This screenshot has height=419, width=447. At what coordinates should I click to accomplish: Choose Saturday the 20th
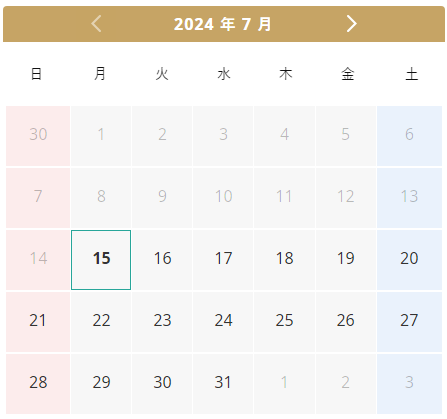409,260
